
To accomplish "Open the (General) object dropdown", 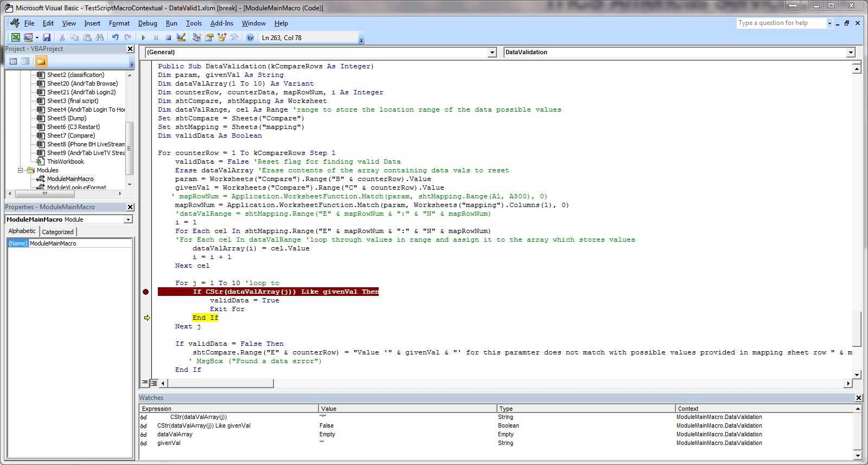I will [492, 53].
